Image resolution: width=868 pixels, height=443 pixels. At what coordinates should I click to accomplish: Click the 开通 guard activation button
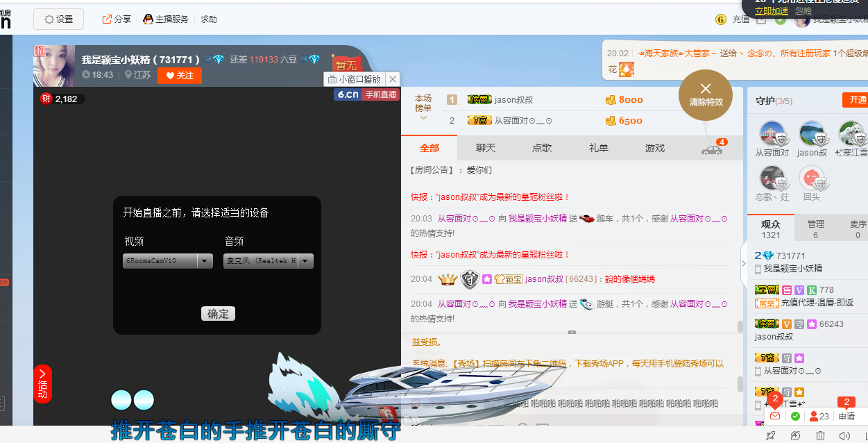[x=856, y=100]
